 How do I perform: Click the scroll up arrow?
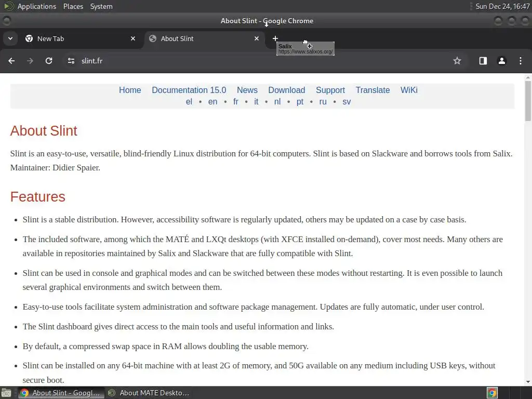(528, 78)
